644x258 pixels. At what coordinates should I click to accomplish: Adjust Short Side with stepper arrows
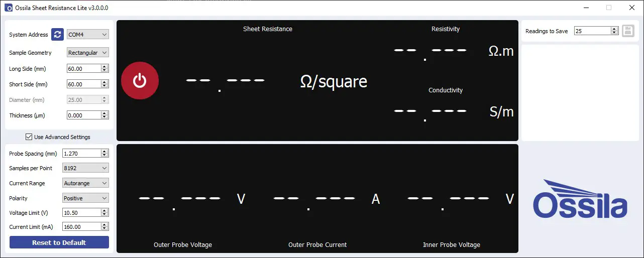coord(105,84)
